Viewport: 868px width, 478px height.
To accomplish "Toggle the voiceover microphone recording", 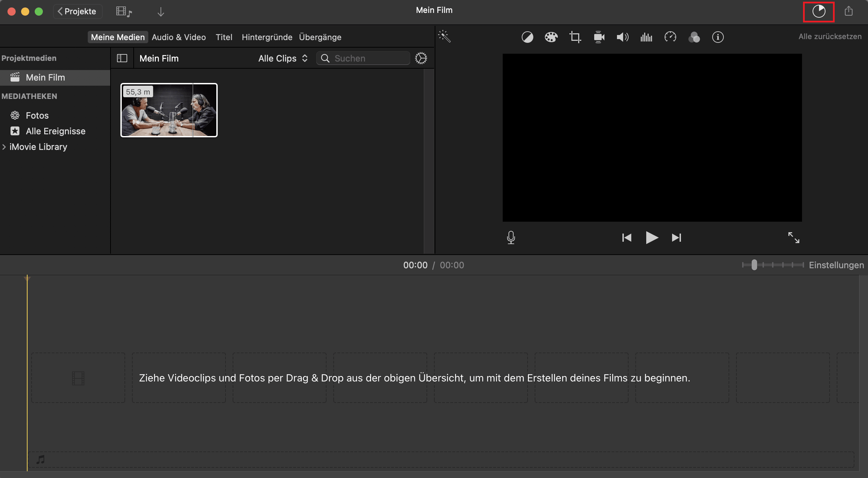I will coord(511,237).
